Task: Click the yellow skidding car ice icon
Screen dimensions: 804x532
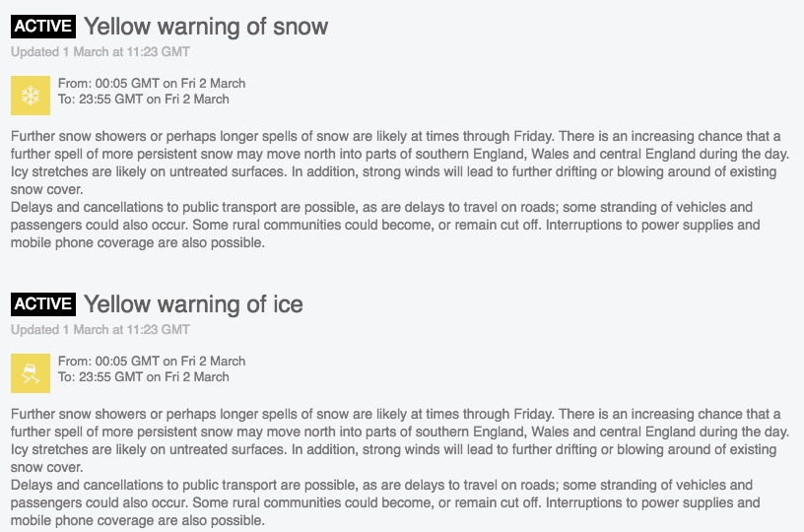Action: click(x=31, y=373)
